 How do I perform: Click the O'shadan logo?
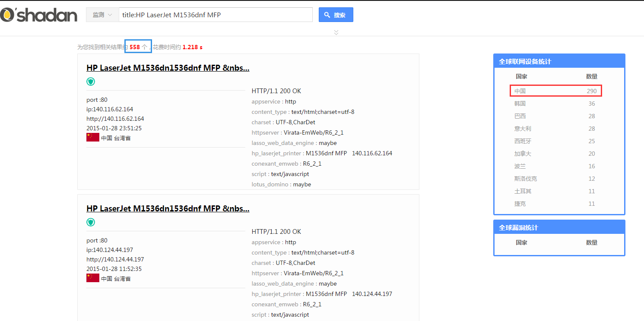pos(38,15)
